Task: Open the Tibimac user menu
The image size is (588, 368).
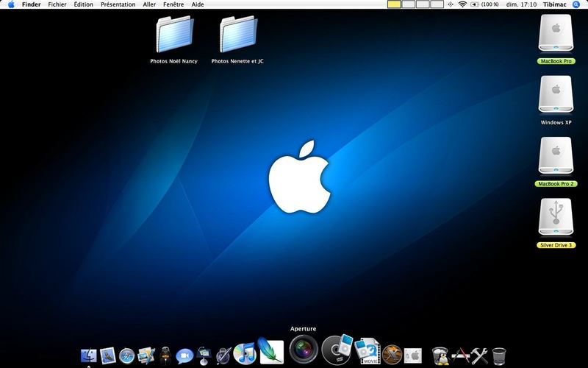Action: [x=555, y=4]
